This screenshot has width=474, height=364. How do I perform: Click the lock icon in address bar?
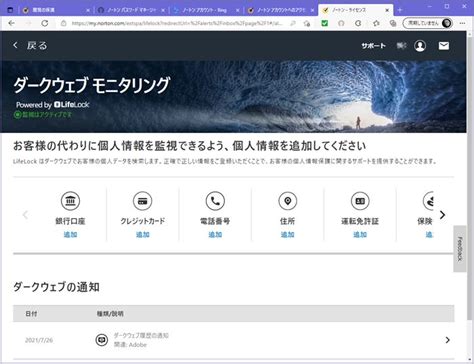point(63,23)
